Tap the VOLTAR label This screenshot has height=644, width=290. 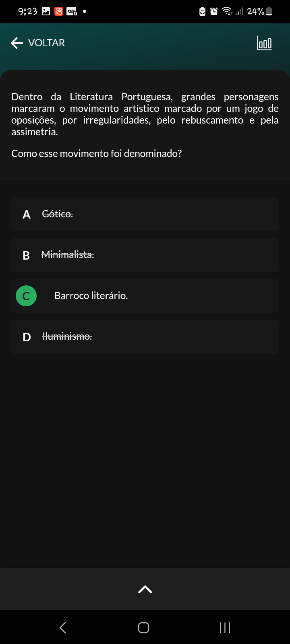[46, 43]
